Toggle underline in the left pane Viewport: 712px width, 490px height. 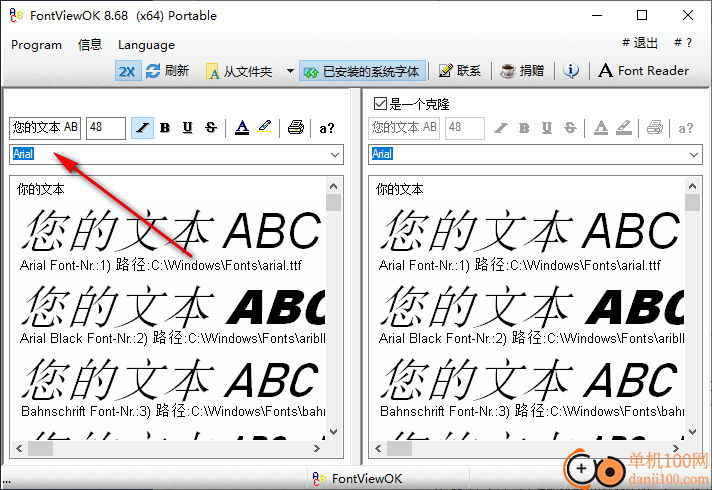pyautogui.click(x=188, y=128)
